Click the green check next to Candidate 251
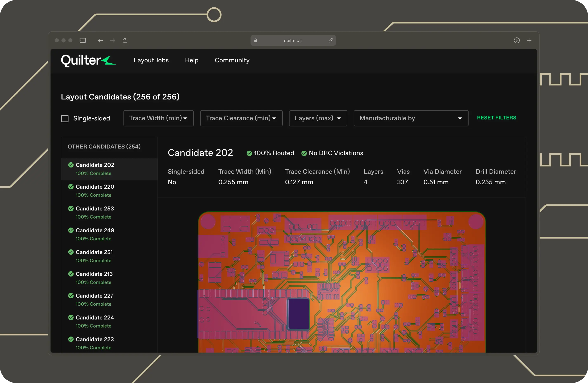 point(71,252)
